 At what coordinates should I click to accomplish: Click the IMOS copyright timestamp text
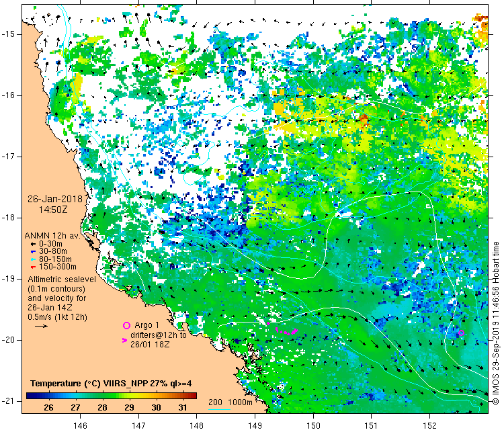[496, 323]
